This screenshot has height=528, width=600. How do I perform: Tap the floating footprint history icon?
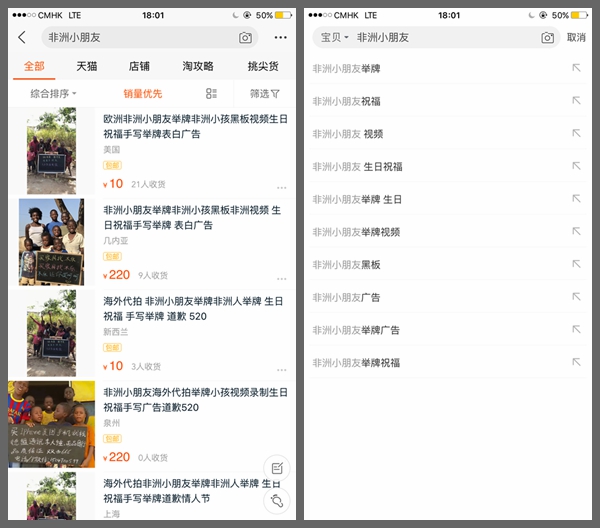pyautogui.click(x=277, y=500)
